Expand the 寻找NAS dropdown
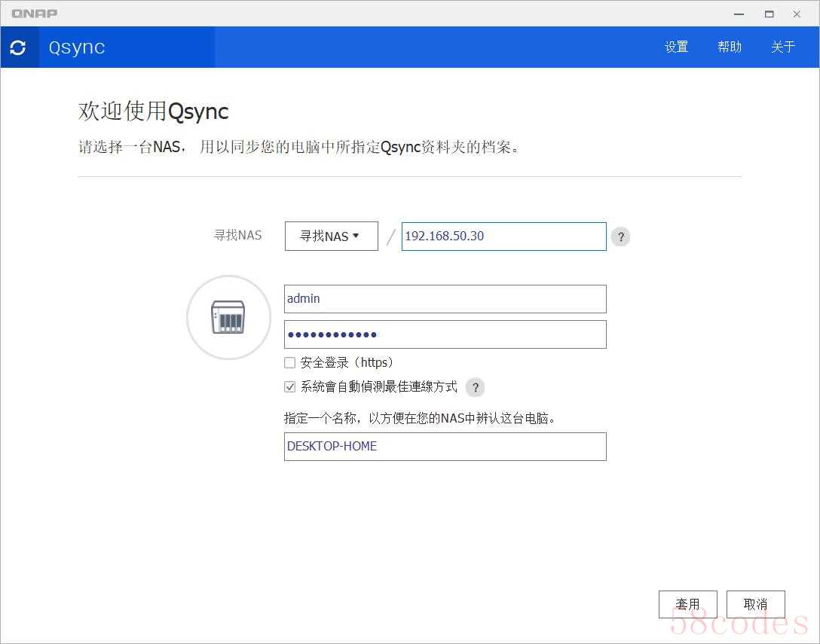The height and width of the screenshot is (644, 820). point(332,237)
